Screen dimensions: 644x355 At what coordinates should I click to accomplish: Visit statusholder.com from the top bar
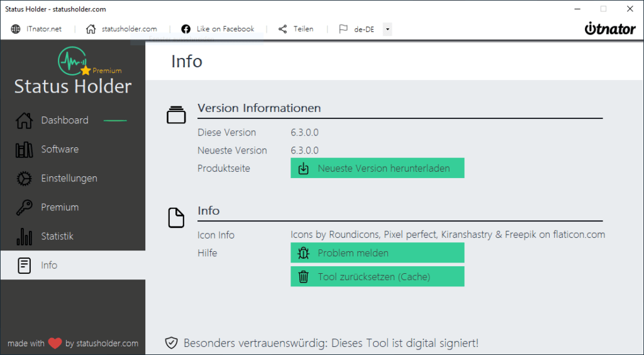pos(130,29)
